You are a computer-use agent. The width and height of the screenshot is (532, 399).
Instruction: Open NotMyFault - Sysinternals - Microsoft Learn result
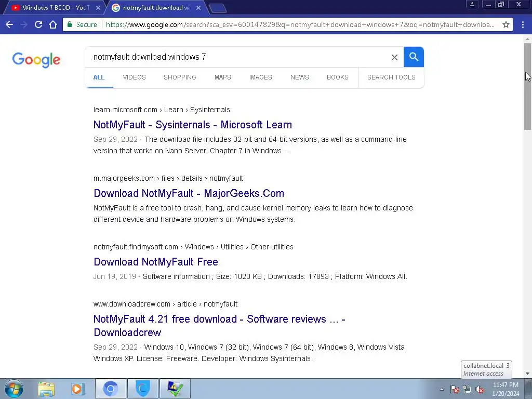coord(193,125)
